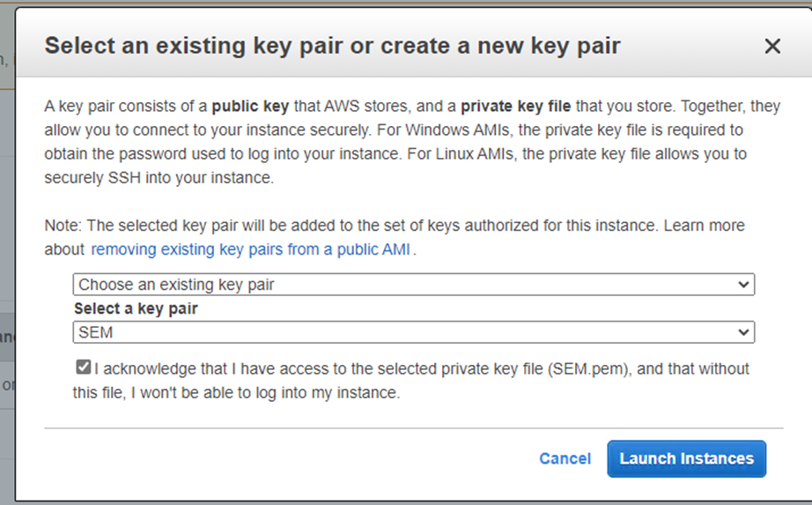Click the acknowledgment text about SEM.pem

click(x=421, y=369)
